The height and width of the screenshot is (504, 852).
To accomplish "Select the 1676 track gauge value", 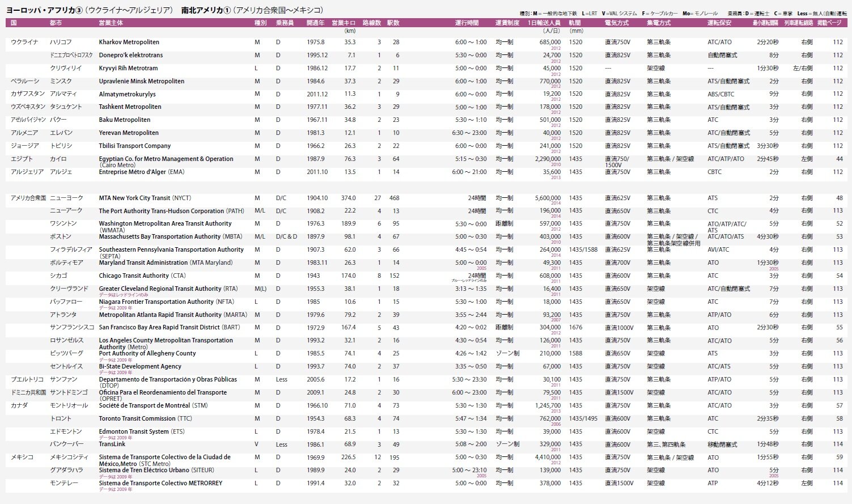I will tap(575, 327).
